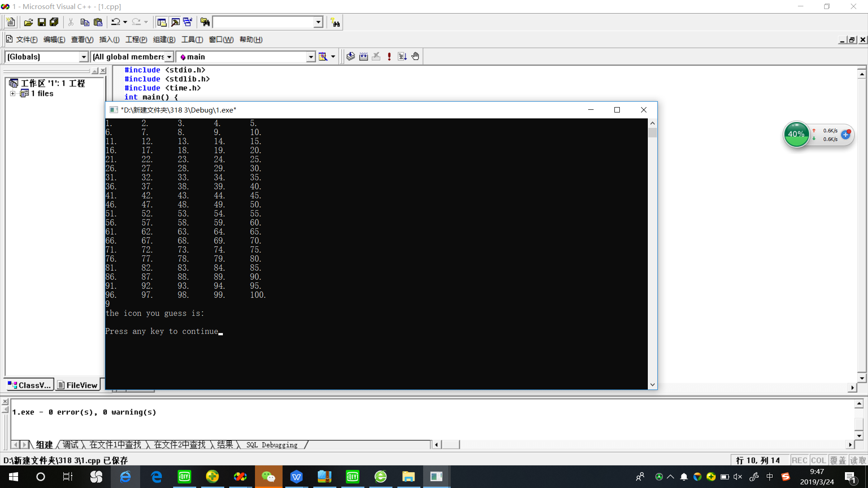Open WeChat from the Windows taskbar
Viewport: 868px width, 488px height.
point(269,477)
